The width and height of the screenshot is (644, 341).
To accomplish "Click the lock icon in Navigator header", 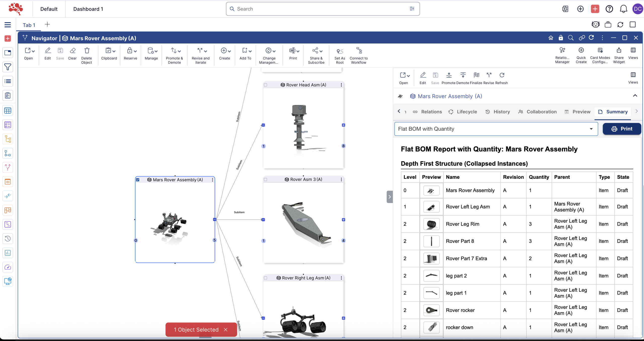I will tap(561, 38).
